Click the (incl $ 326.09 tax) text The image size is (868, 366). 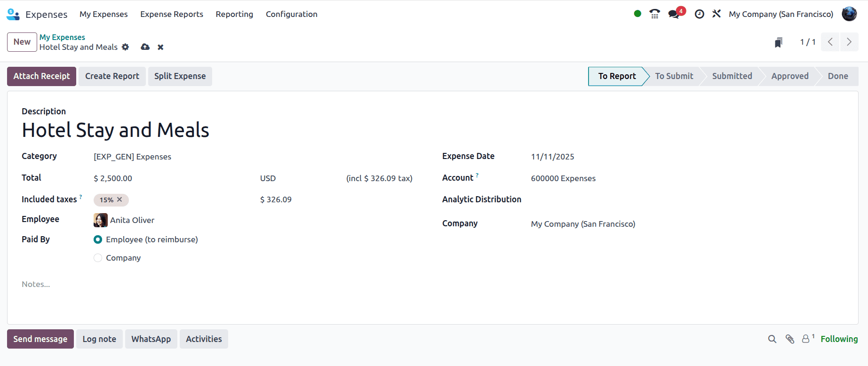coord(379,178)
